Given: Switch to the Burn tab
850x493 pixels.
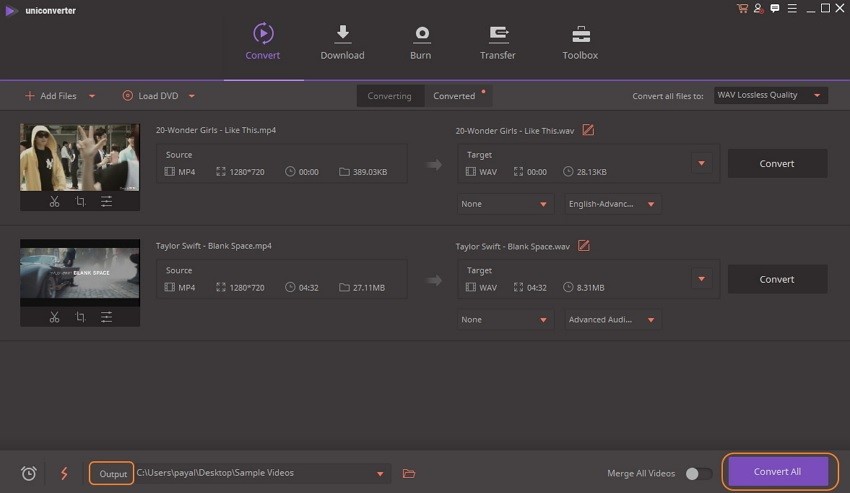Looking at the screenshot, I should click(421, 42).
